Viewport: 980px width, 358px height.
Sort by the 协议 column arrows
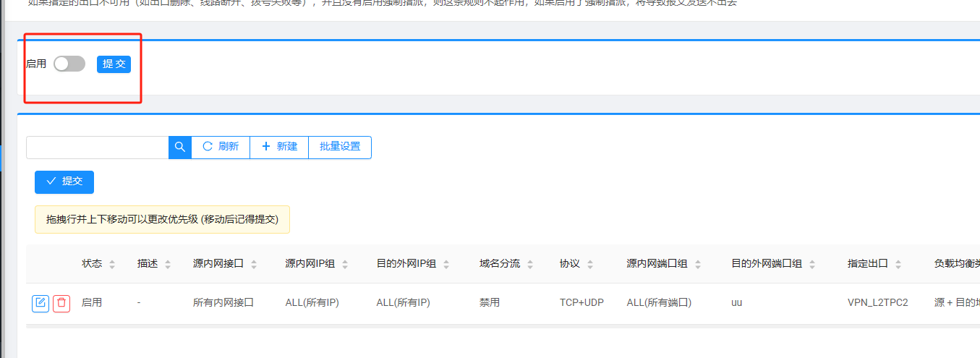(590, 265)
